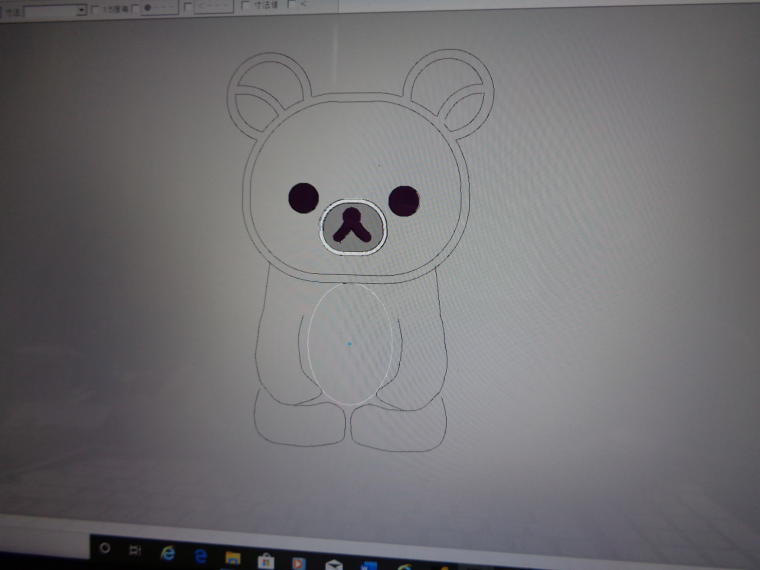Open File Explorer from the taskbar

tap(233, 558)
